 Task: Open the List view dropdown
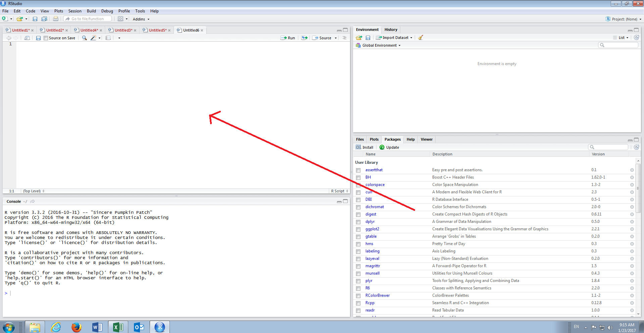coord(621,38)
